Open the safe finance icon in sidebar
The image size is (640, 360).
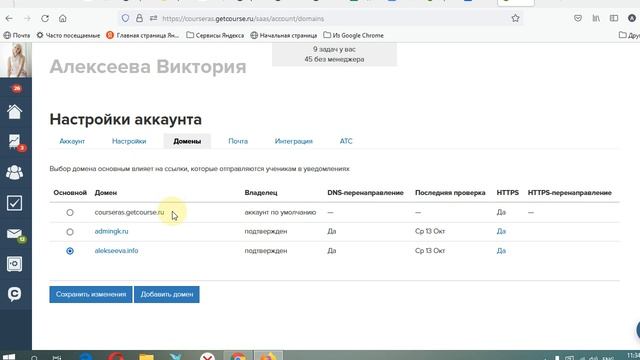click(14, 264)
